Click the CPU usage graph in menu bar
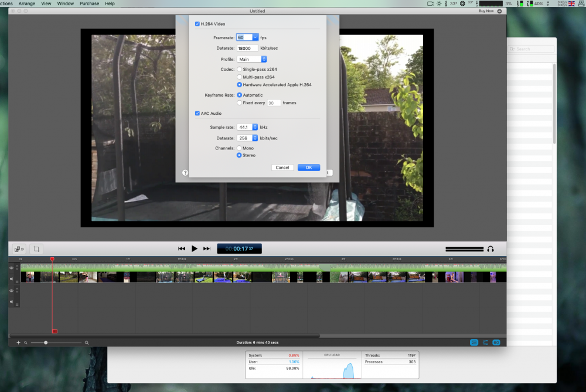Image resolution: width=586 pixels, height=392 pixels. point(490,4)
